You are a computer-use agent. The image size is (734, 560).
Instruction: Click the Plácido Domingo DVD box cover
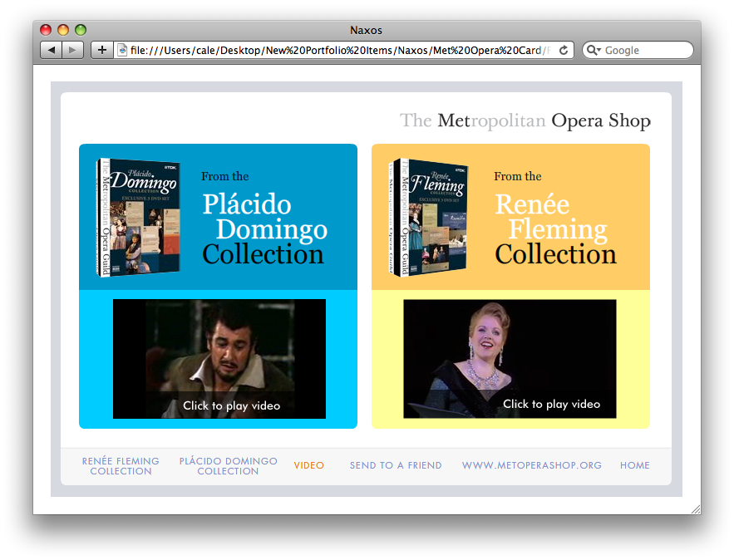click(138, 217)
